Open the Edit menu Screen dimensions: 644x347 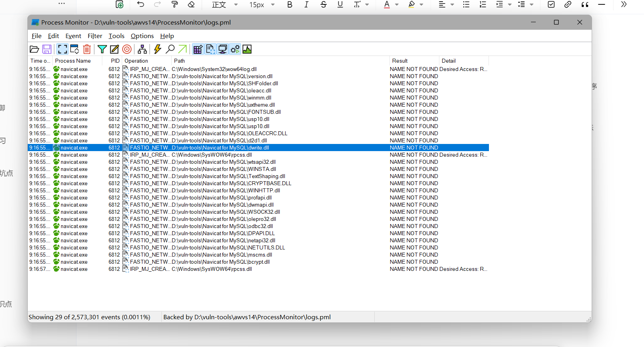click(x=54, y=36)
